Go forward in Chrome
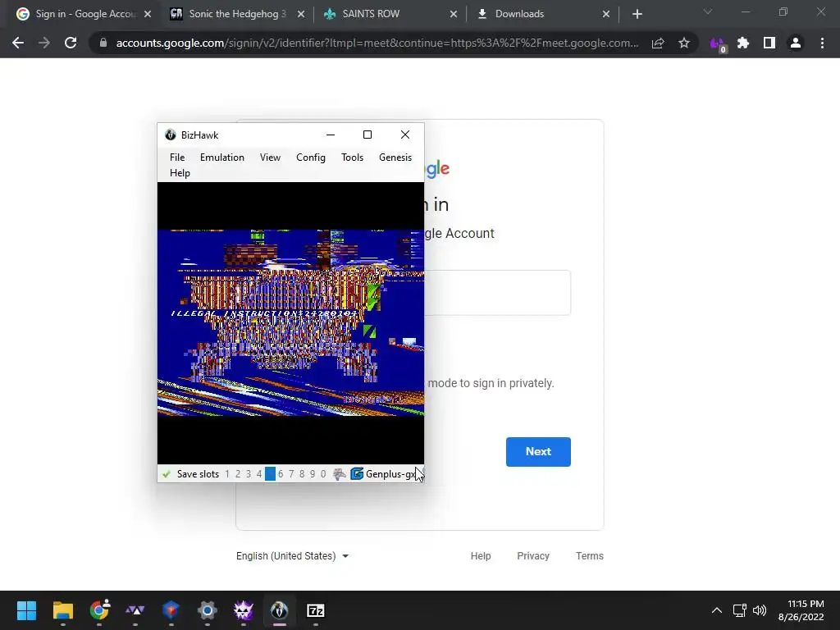Screen dimensions: 840x630 pyautogui.click(x=44, y=43)
